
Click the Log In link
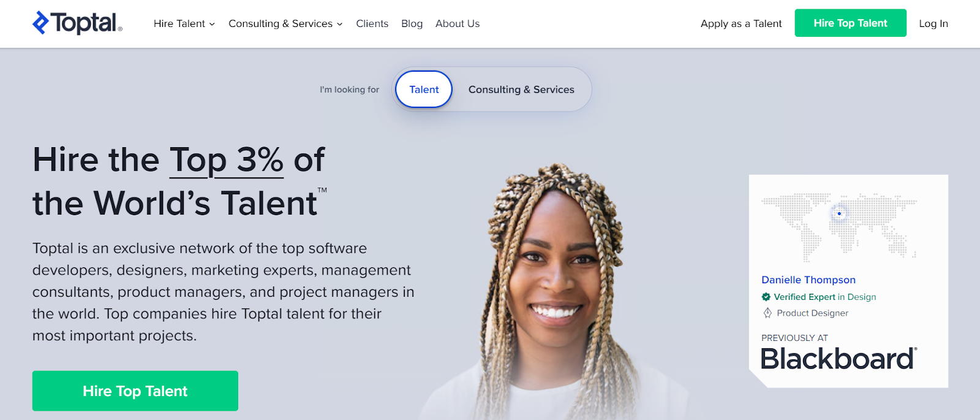pos(933,23)
